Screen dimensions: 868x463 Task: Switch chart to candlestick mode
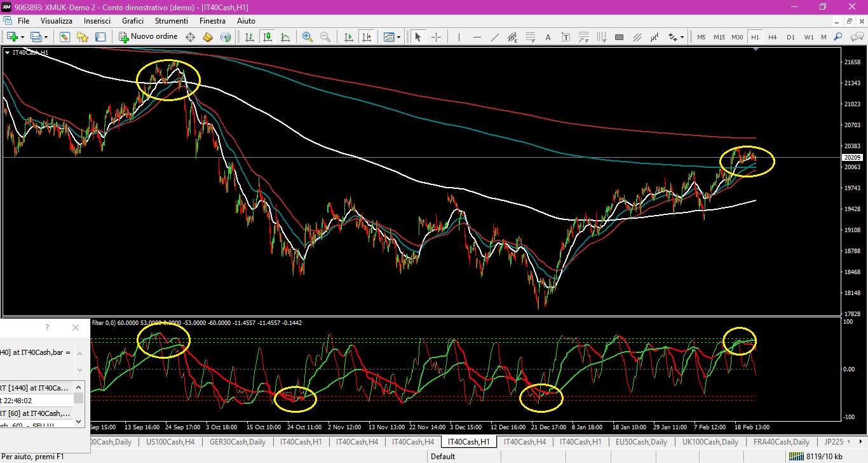tap(268, 37)
